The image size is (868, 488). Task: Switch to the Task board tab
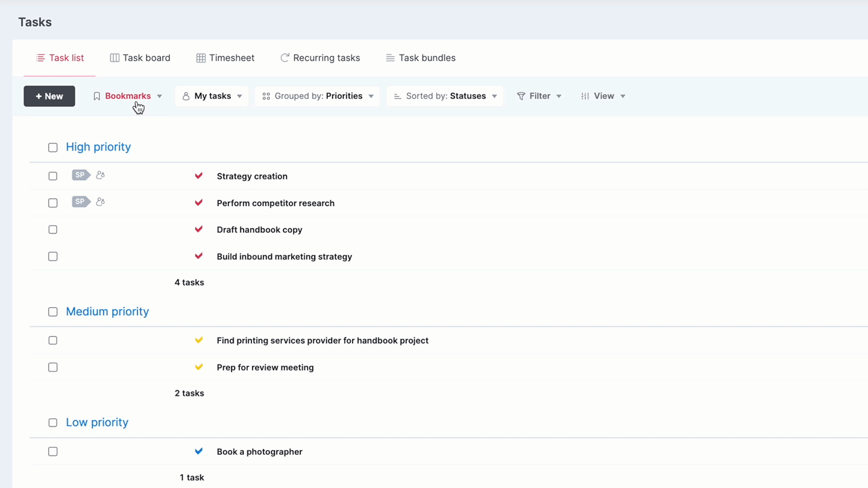140,58
